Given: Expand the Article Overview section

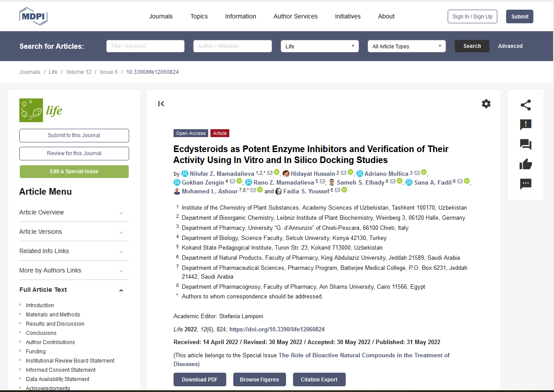Looking at the screenshot, I should point(74,212).
